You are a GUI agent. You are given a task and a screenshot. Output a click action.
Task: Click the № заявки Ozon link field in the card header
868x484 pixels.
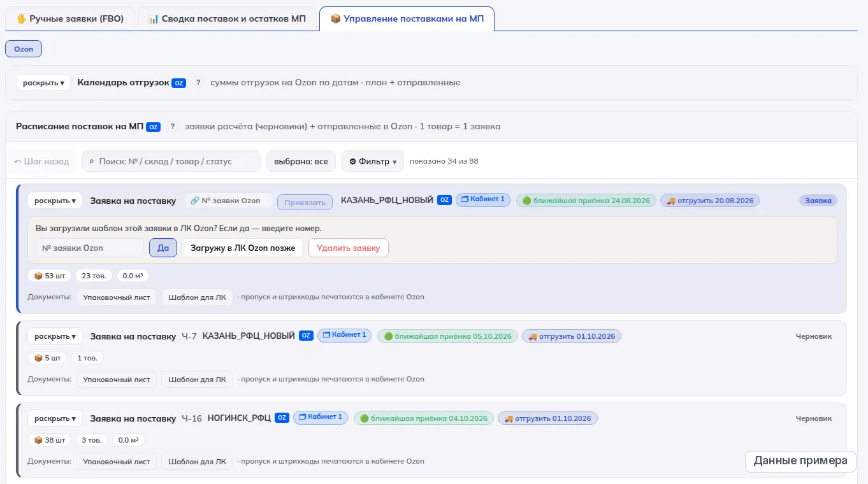pyautogui.click(x=229, y=201)
